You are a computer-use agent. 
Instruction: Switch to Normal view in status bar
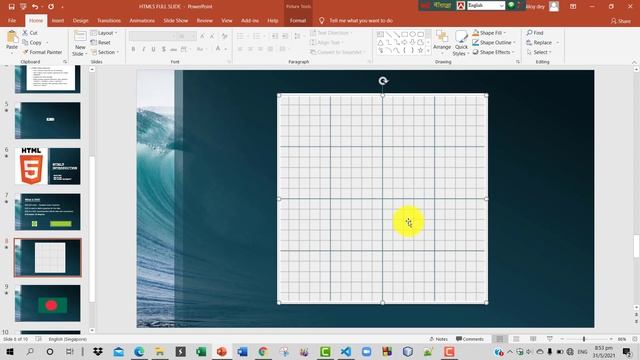(499, 339)
